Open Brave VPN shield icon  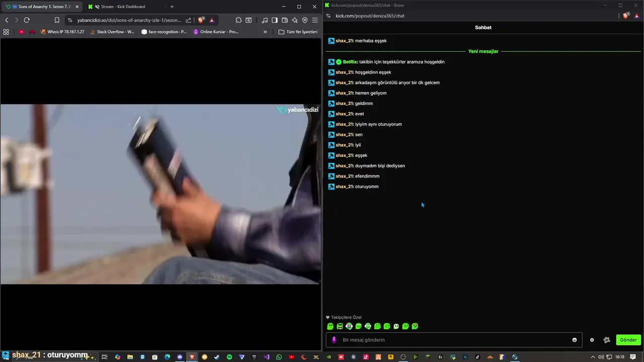[305, 20]
